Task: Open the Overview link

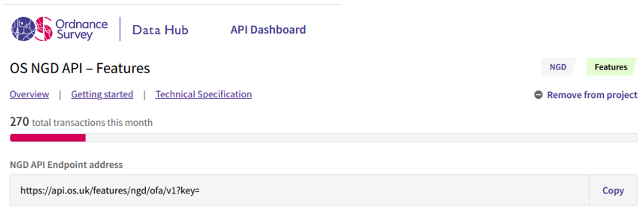Action: 30,94
